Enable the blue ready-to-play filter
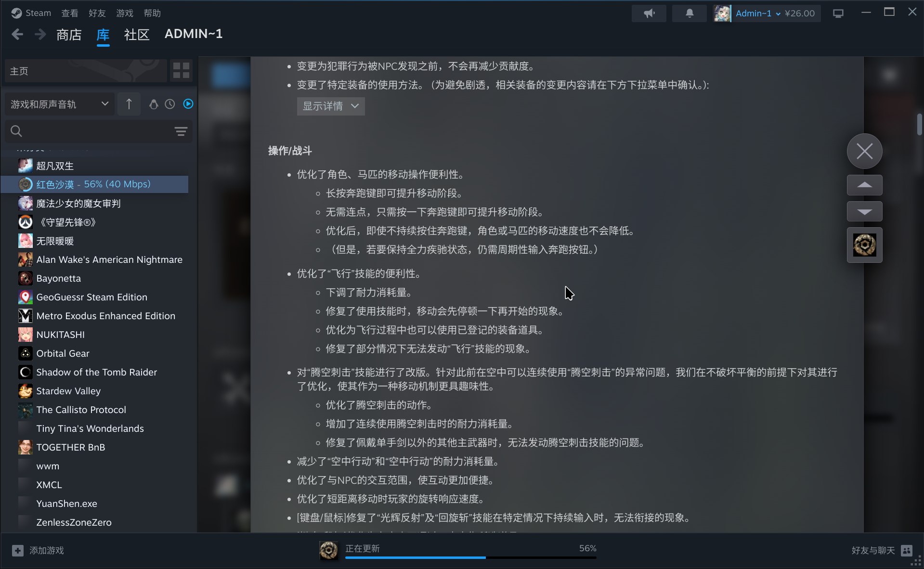Screen dimensions: 924x569 tap(188, 103)
